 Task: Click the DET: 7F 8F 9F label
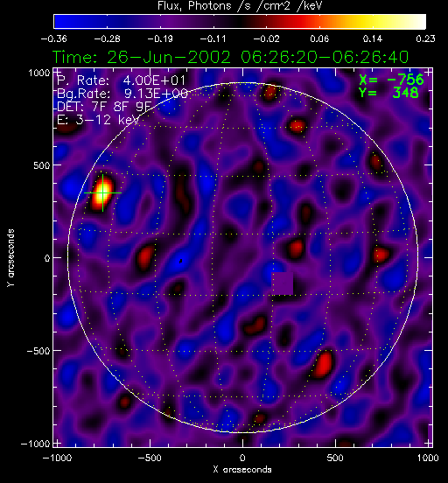coord(104,107)
